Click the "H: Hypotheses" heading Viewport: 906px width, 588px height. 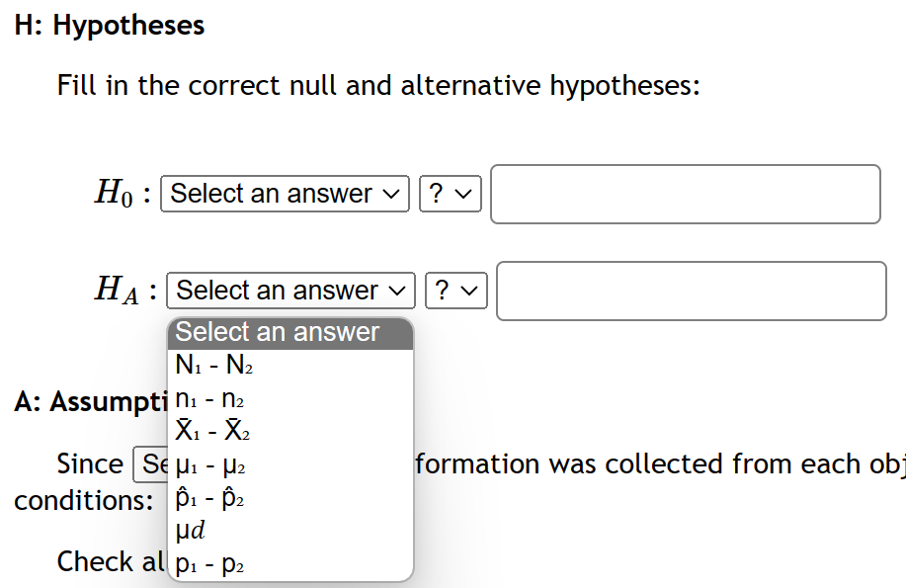[x=109, y=25]
